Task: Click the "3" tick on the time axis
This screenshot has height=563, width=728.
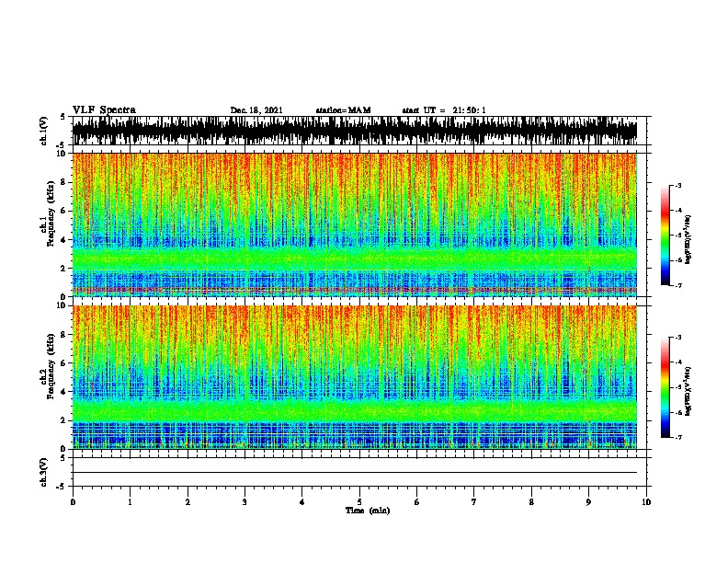Action: pos(245,502)
